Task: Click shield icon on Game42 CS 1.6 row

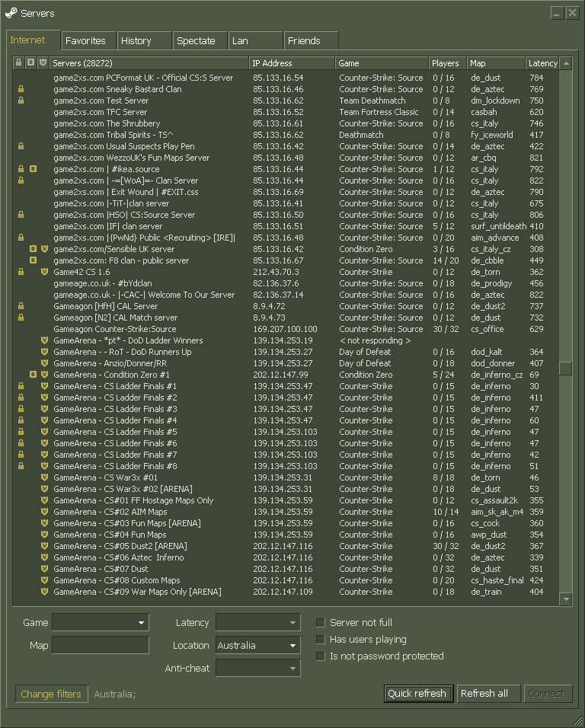Action: coord(45,272)
